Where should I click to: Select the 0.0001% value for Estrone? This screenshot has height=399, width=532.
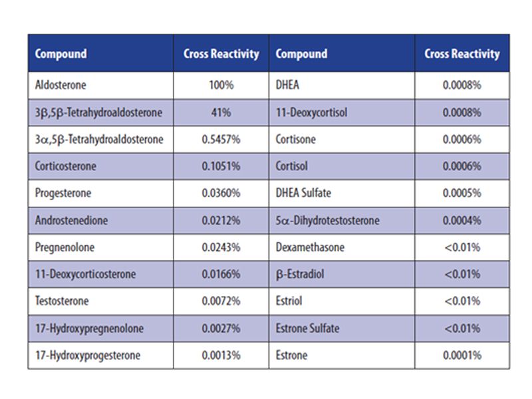click(462, 355)
